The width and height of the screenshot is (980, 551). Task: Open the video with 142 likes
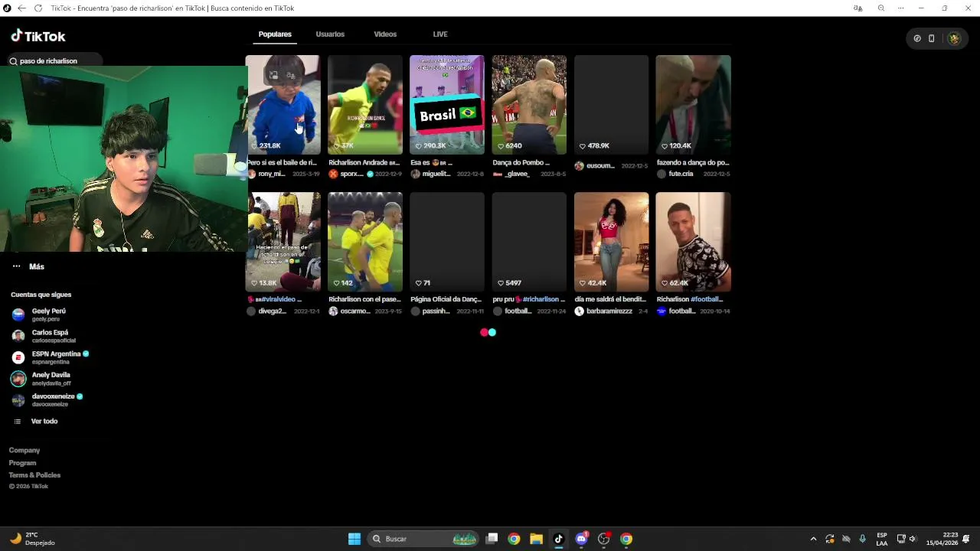click(365, 242)
